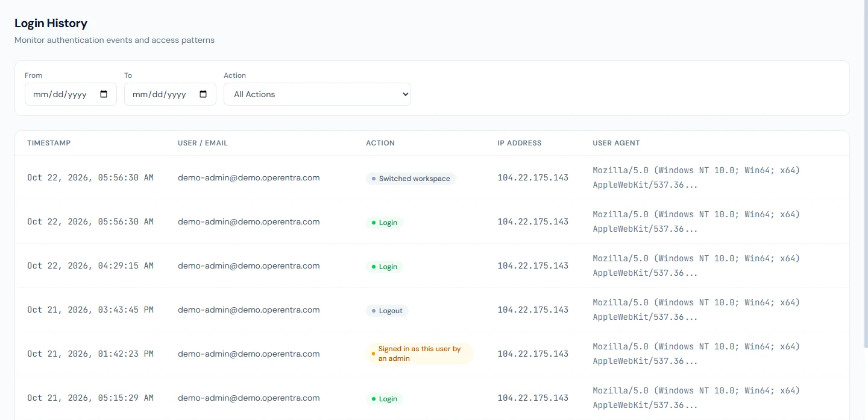Viewport: 868px width, 420px height.
Task: Select timestamp Oct 21, 2026, 05:15:29 AM
Action: pos(90,398)
